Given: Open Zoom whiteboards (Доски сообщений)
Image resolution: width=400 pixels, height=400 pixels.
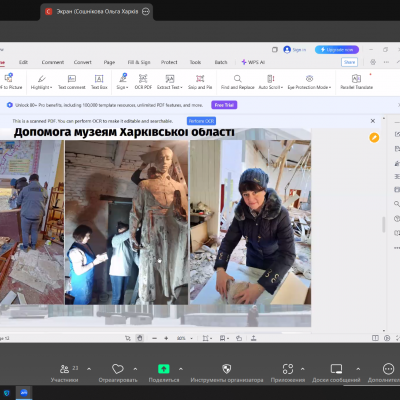Looking at the screenshot, I should tap(336, 373).
